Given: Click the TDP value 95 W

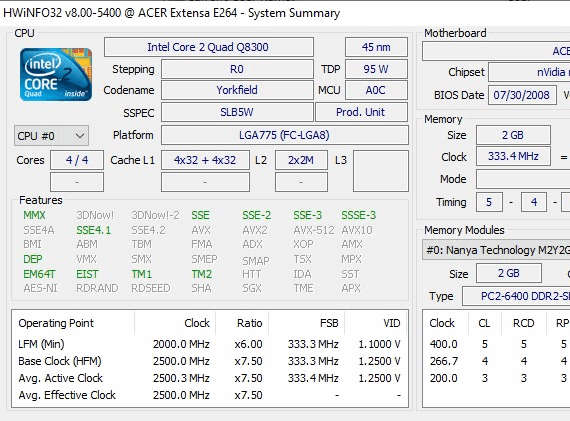Looking at the screenshot, I should click(376, 69).
